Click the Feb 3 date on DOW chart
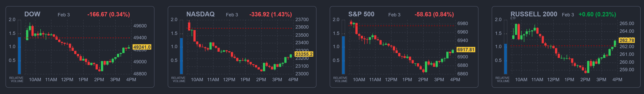The height and width of the screenshot is (94, 644). tap(64, 15)
